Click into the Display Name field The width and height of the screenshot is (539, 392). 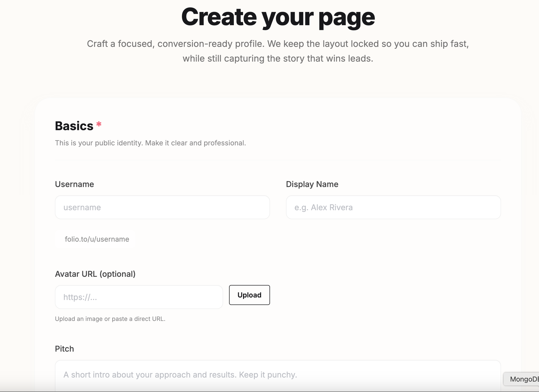[393, 207]
